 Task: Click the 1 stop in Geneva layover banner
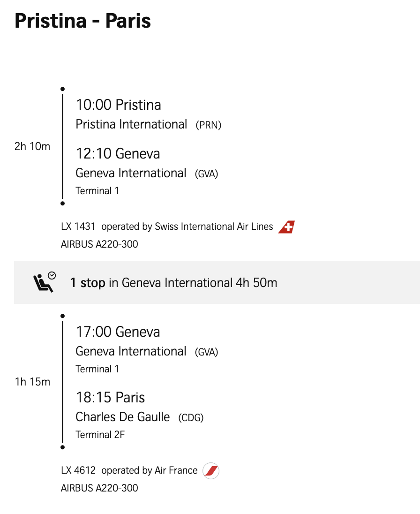click(x=173, y=283)
